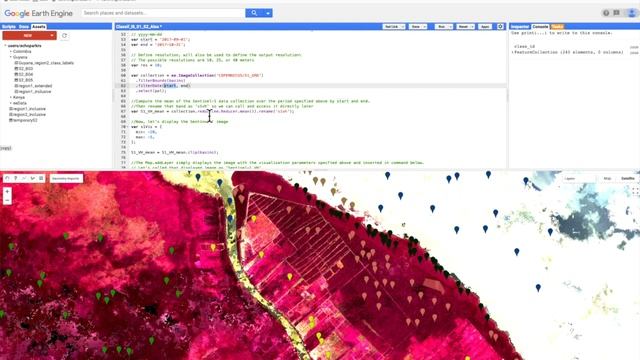Viewport: 640px width, 360px height.
Task: Click the Apps button
Action: pos(485,27)
